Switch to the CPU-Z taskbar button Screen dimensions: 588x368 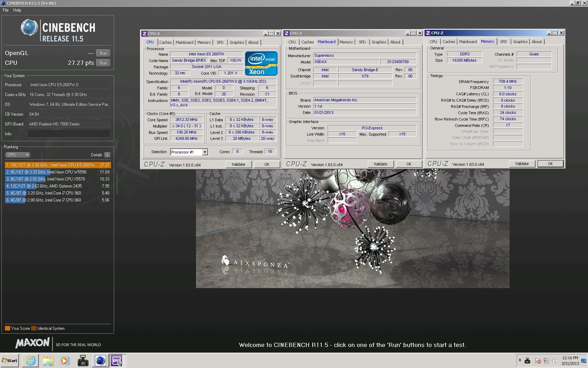(117, 361)
